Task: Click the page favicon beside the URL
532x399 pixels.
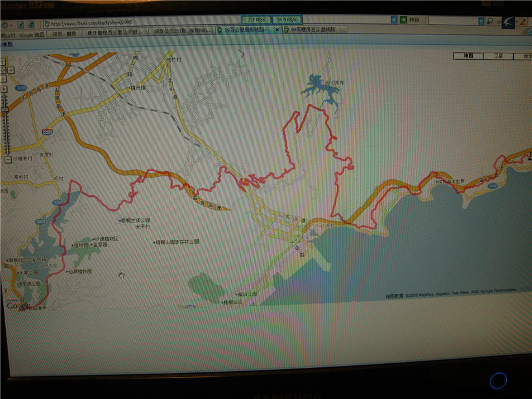Action: pos(47,24)
